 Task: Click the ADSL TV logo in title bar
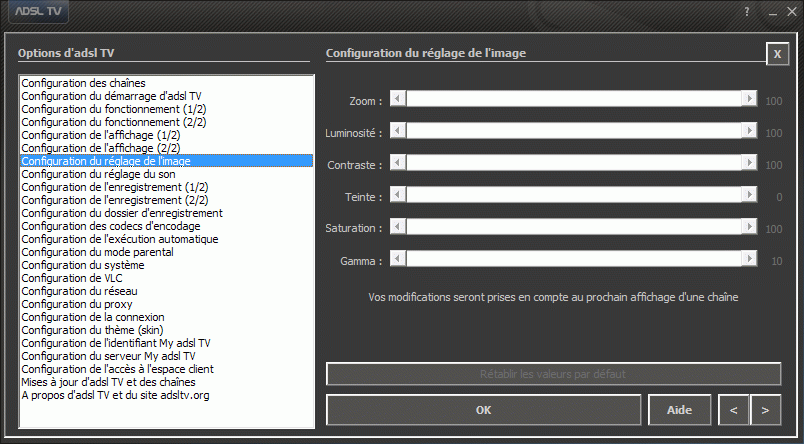38,11
